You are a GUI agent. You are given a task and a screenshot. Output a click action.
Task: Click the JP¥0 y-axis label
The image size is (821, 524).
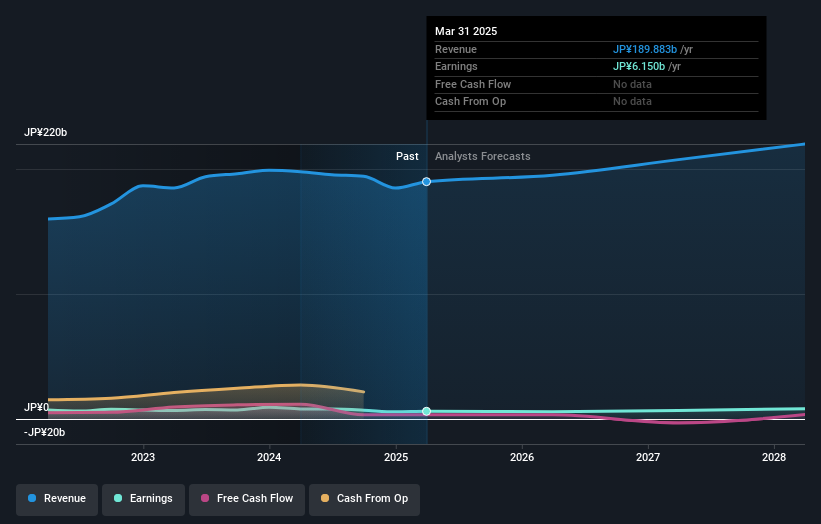pyautogui.click(x=37, y=407)
